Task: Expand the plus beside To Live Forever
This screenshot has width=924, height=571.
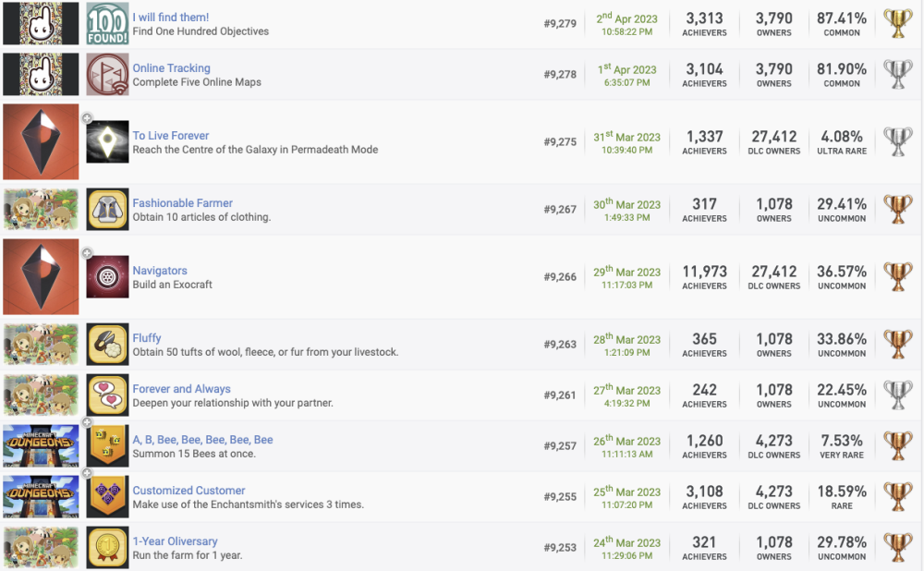Action: pos(87,118)
